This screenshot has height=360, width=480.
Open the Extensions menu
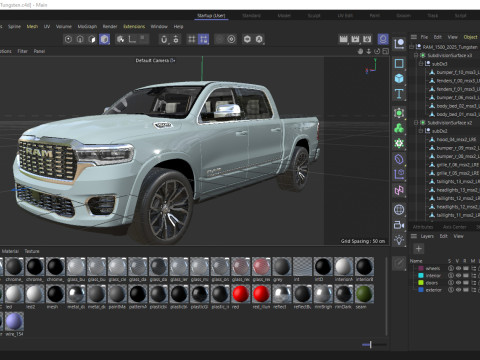tap(134, 26)
